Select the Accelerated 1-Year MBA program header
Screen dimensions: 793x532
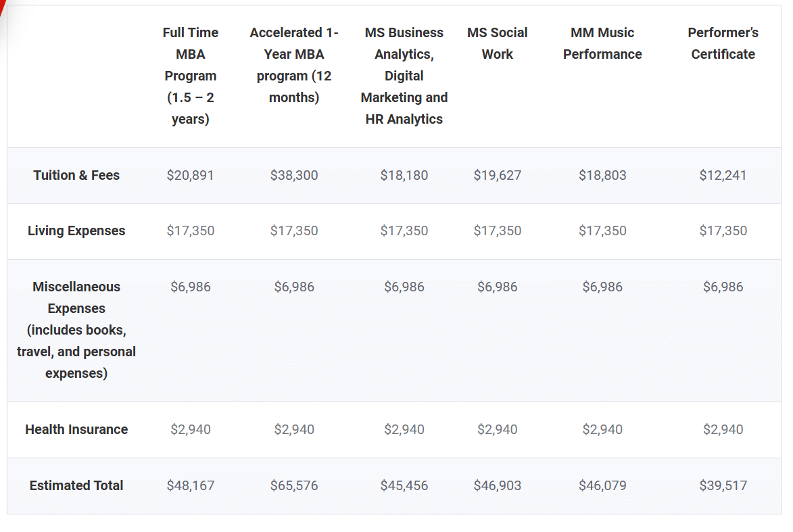(x=294, y=65)
